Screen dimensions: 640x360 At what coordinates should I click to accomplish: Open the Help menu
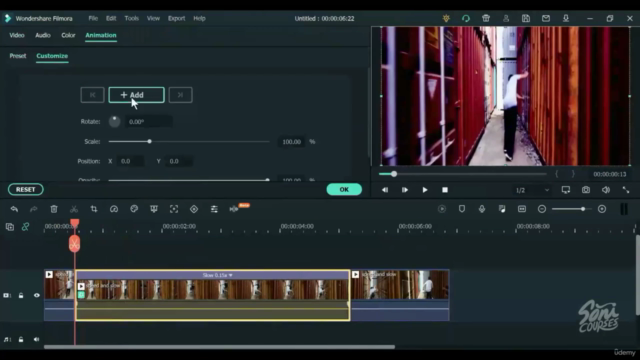199,18
